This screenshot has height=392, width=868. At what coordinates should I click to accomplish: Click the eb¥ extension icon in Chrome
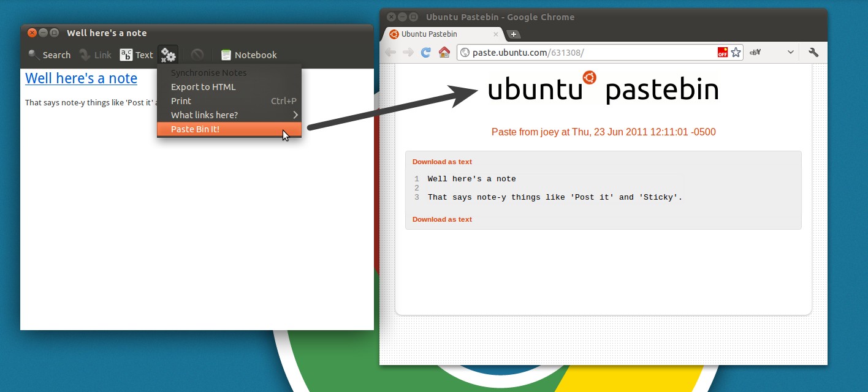tap(755, 53)
